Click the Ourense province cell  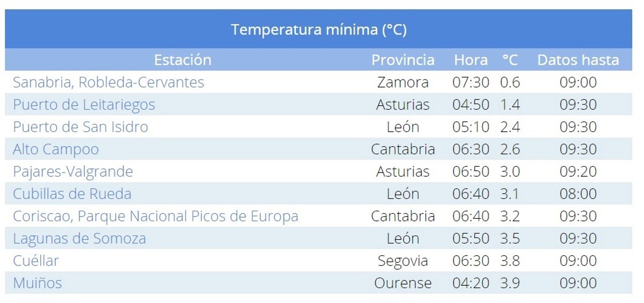(x=403, y=283)
